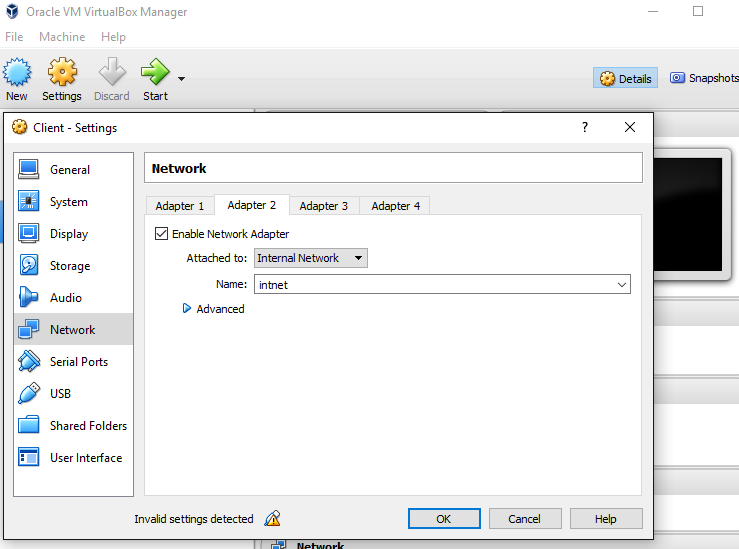Select the Audio settings category

(74, 298)
